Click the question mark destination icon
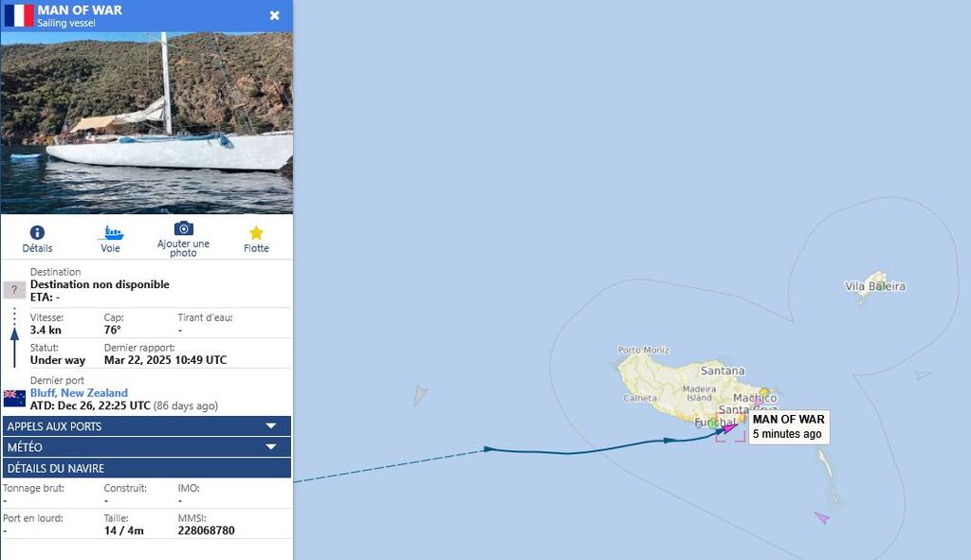 14,290
